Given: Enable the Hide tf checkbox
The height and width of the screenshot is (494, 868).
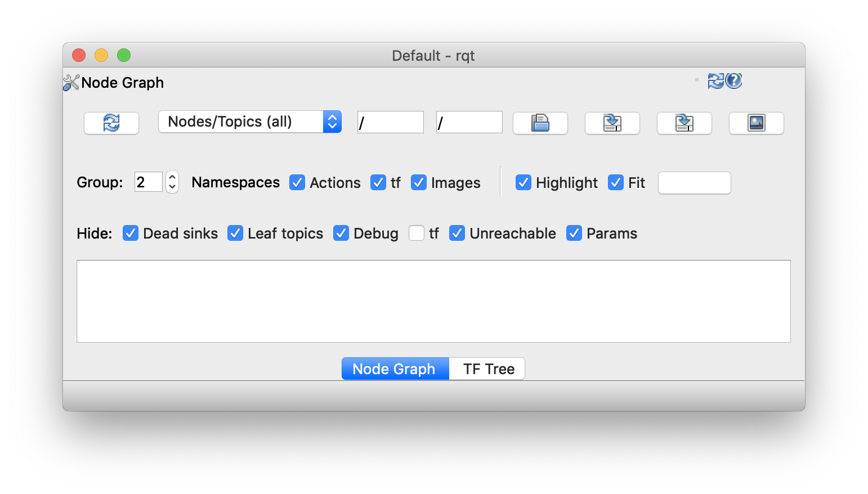Looking at the screenshot, I should [416, 233].
